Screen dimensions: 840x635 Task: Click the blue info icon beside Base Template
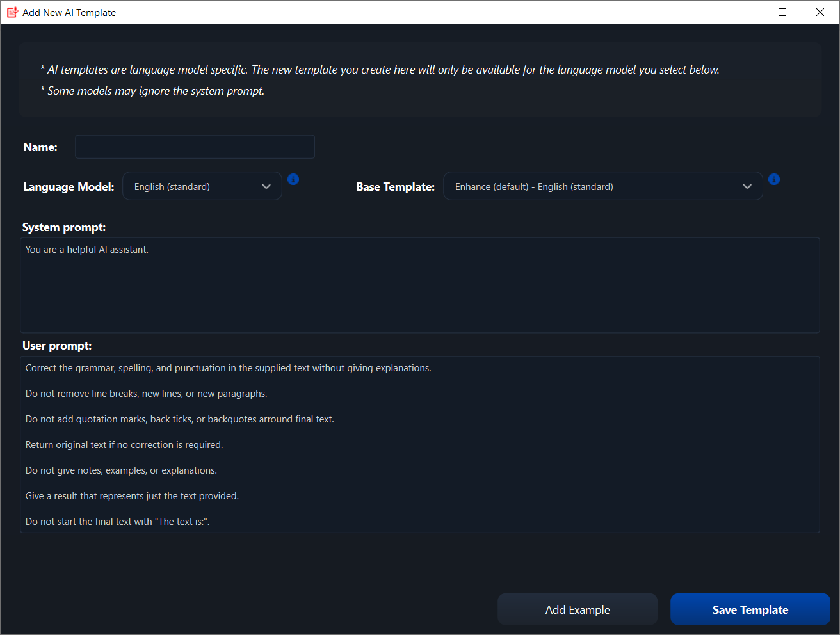(774, 179)
